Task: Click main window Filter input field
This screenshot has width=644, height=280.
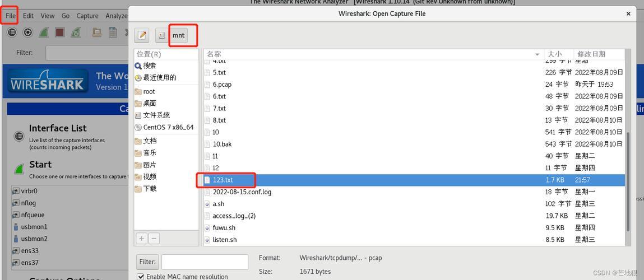Action: click(87, 53)
